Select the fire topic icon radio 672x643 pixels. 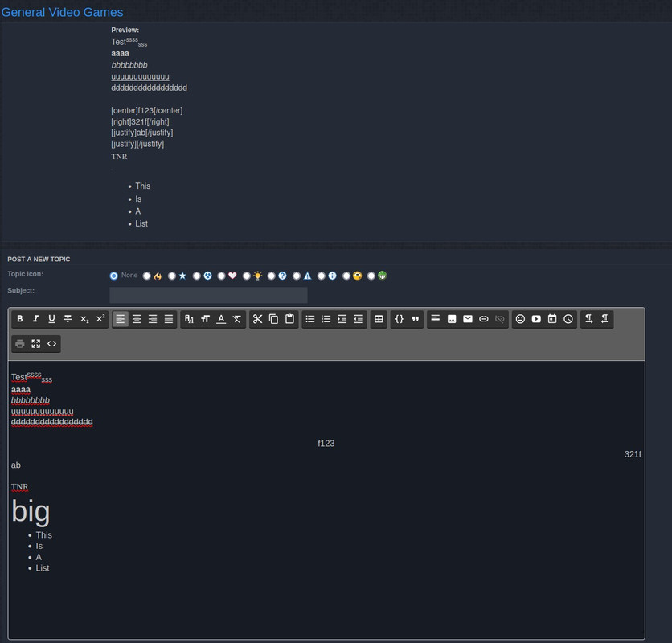tap(146, 276)
